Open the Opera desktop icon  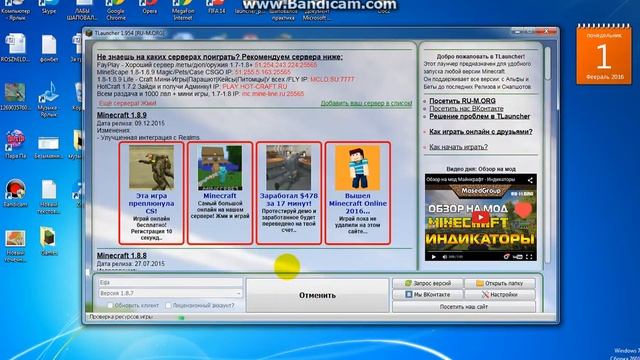pos(149,7)
